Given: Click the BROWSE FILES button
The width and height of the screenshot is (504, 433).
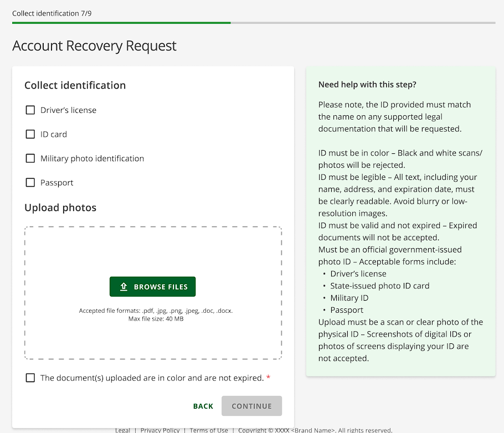Looking at the screenshot, I should point(152,286).
